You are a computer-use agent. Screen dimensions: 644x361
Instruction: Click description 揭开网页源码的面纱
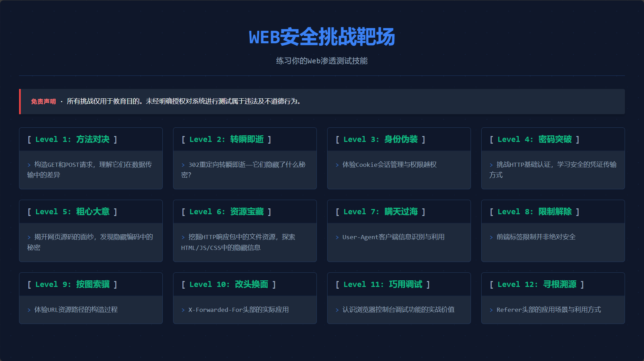pyautogui.click(x=90, y=242)
